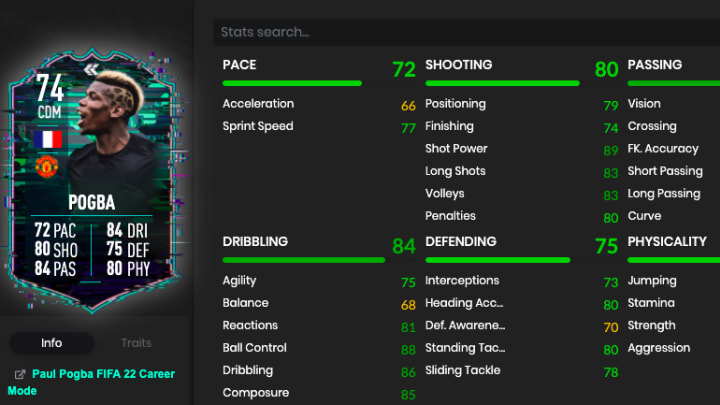Click the 74 CDM rating on the card
720x405 pixels.
tap(50, 96)
